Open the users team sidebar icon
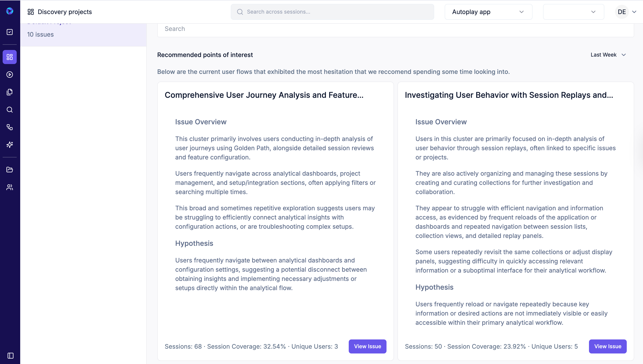643x364 pixels. click(x=10, y=187)
